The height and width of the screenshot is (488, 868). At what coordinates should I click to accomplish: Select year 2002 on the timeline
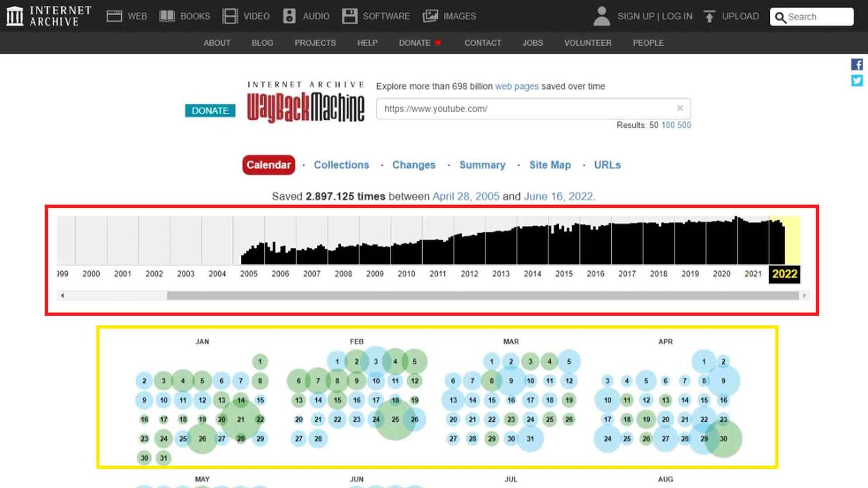(x=154, y=274)
